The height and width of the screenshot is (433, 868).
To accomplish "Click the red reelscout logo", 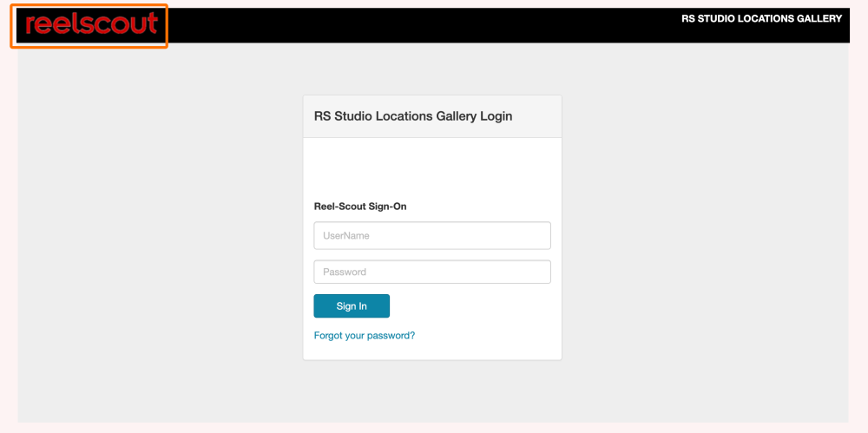I will 91,25.
